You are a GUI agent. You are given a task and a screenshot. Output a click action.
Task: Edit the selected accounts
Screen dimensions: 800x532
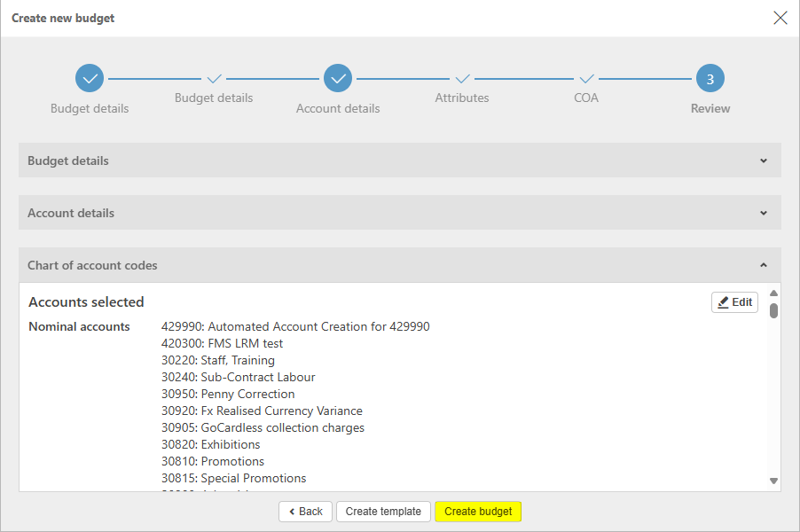(734, 302)
